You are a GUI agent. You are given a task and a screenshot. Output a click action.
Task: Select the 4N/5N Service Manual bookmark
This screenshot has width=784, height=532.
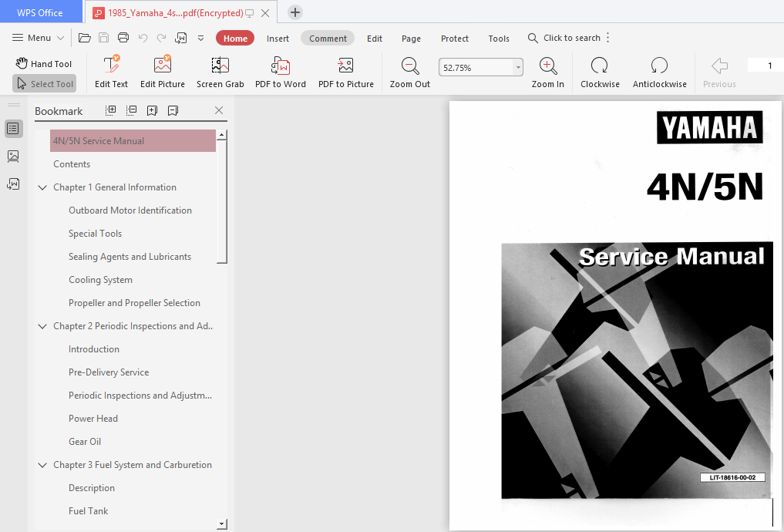coord(133,141)
